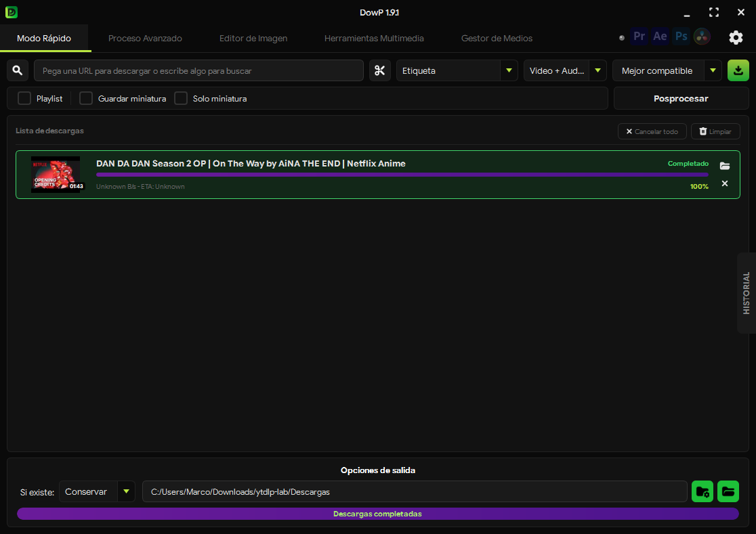Screen dimensions: 756x534
Task: Click the search magnifier icon
Action: (x=18, y=71)
